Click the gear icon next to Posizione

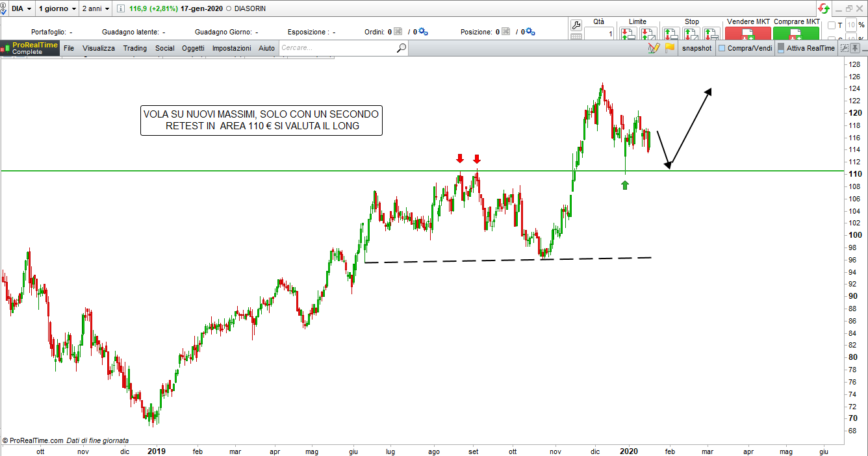pyautogui.click(x=530, y=32)
